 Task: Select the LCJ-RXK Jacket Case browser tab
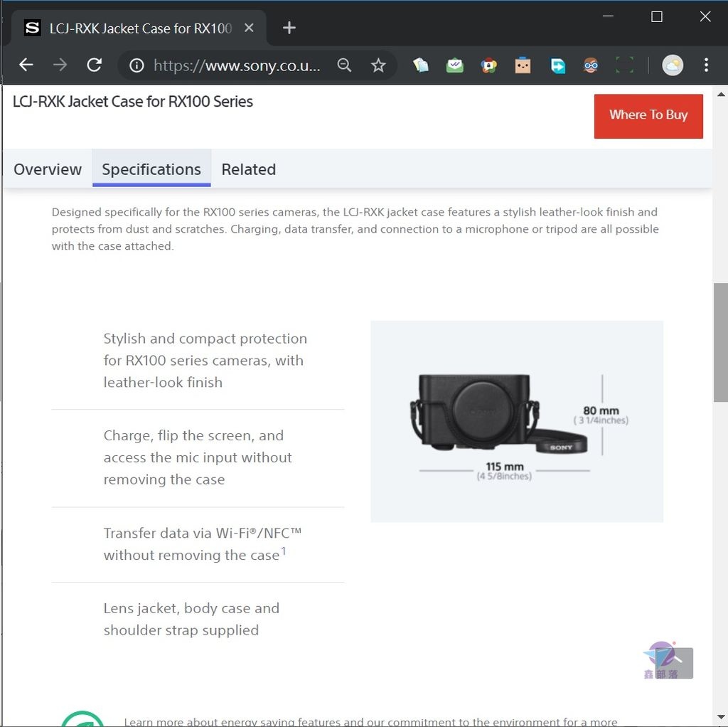(139, 28)
